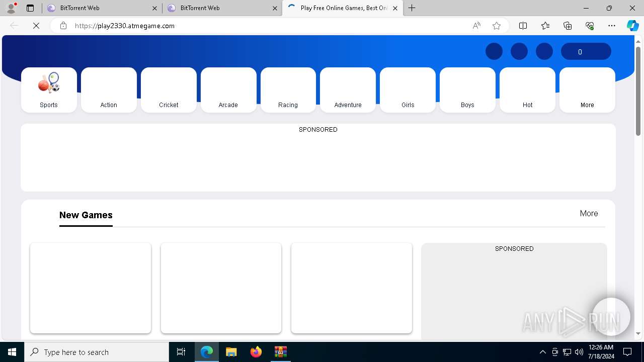
Task: Open the Boys games category
Action: [x=467, y=90]
